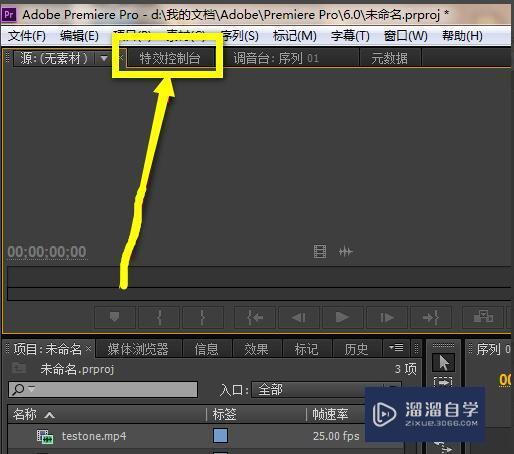Viewport: 514px width, 454px height.
Task: Open the 帮助(H) menu
Action: [462, 36]
